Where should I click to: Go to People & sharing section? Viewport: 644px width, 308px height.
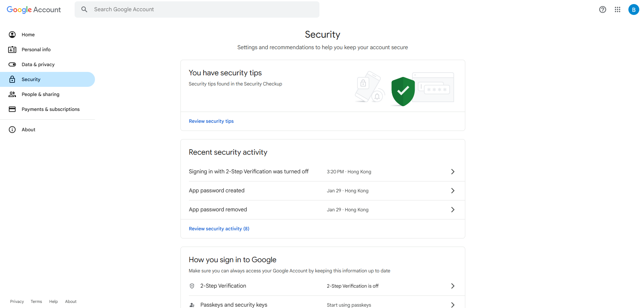point(40,94)
